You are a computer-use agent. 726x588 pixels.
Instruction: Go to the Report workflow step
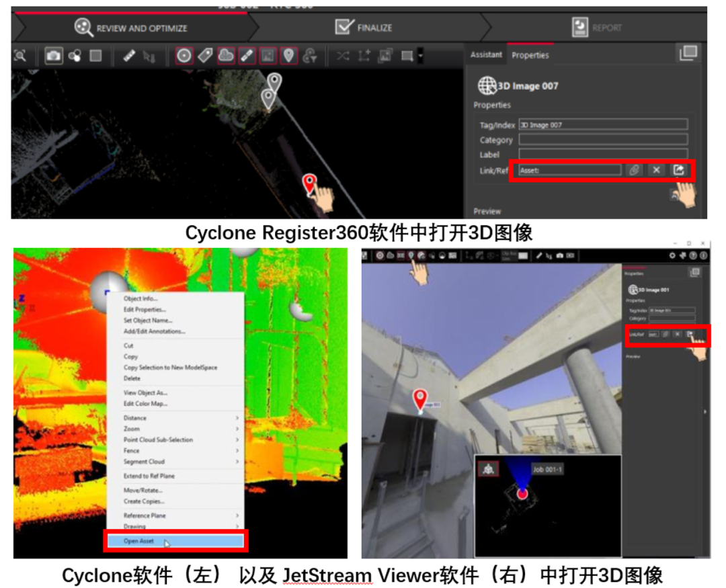pyautogui.click(x=597, y=28)
